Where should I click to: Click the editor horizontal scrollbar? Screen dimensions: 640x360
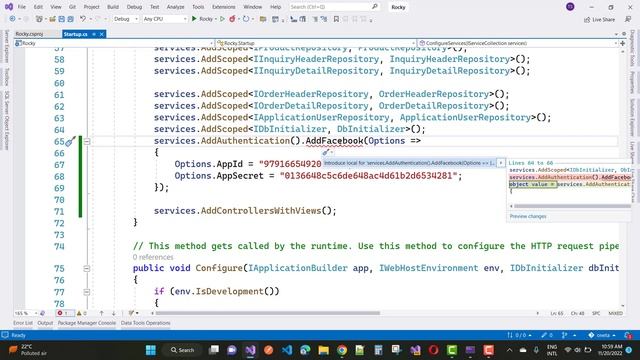click(x=268, y=313)
